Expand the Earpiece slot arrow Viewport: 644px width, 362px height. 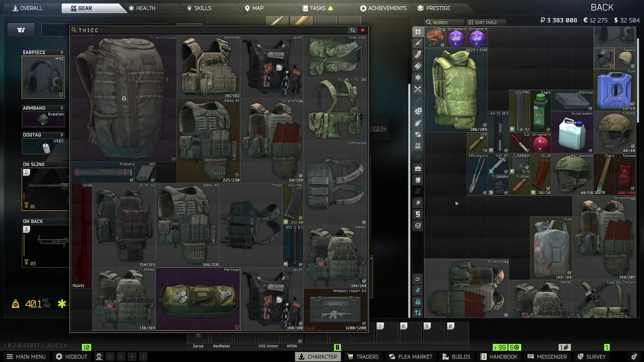point(62,52)
